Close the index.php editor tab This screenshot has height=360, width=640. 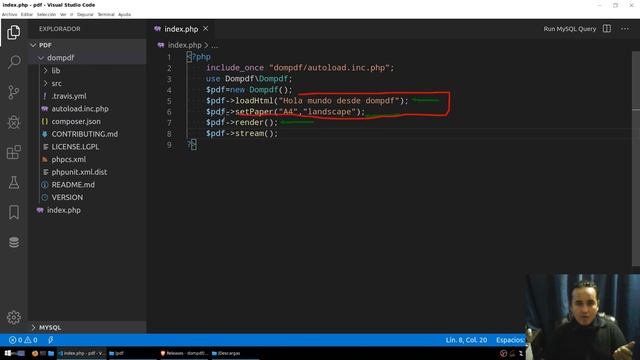point(206,29)
